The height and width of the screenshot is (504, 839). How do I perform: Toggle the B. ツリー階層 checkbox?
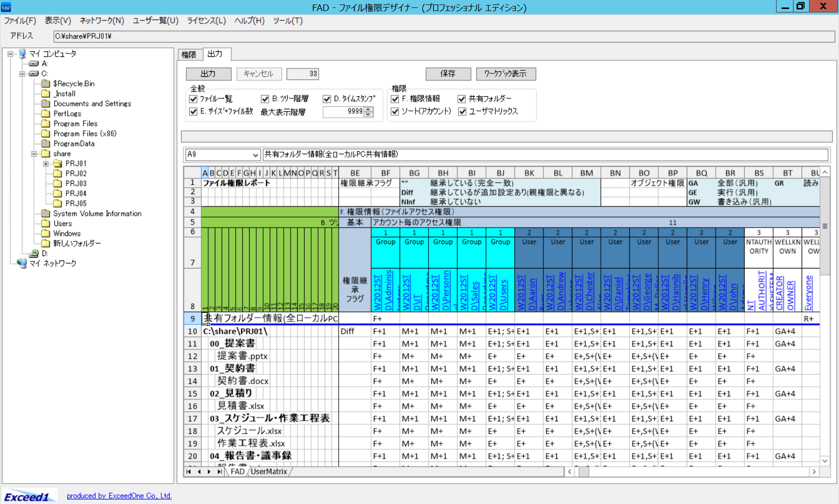click(x=265, y=99)
